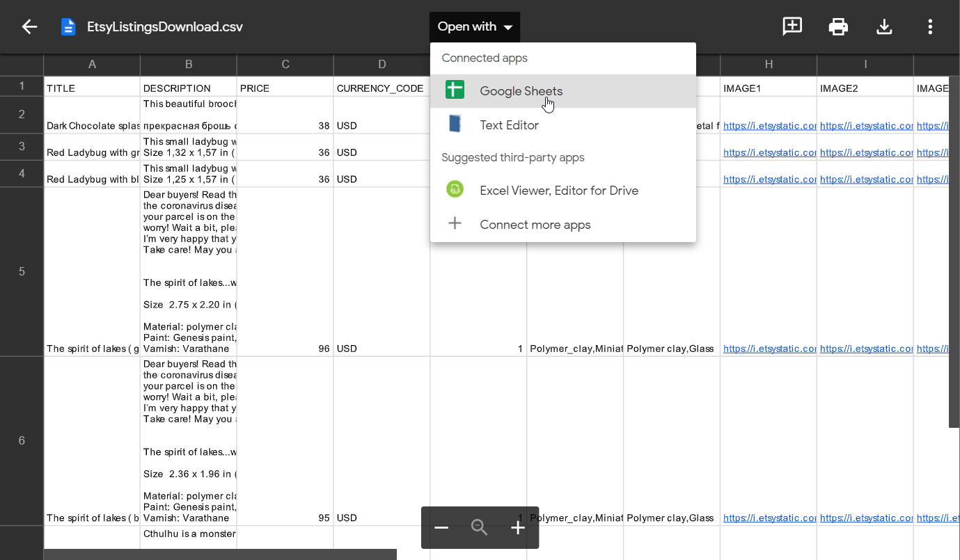Click the vertical scrollbar of the sheet

click(954, 252)
